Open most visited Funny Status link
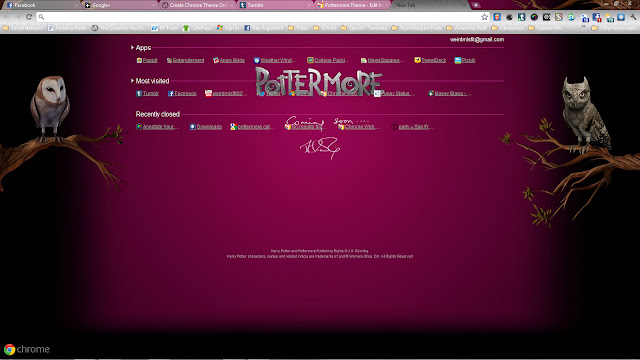The width and height of the screenshot is (640, 360). click(394, 93)
